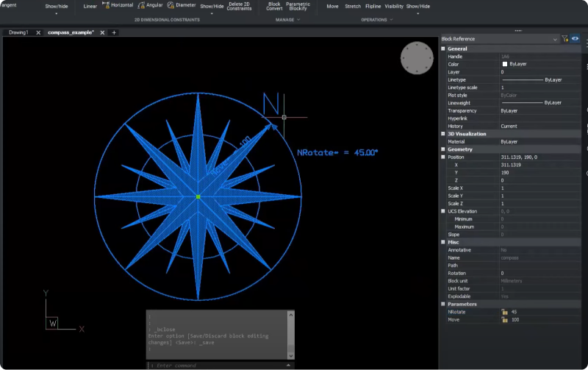Click the view navigation disc widget
588x370 pixels.
pyautogui.click(x=417, y=58)
